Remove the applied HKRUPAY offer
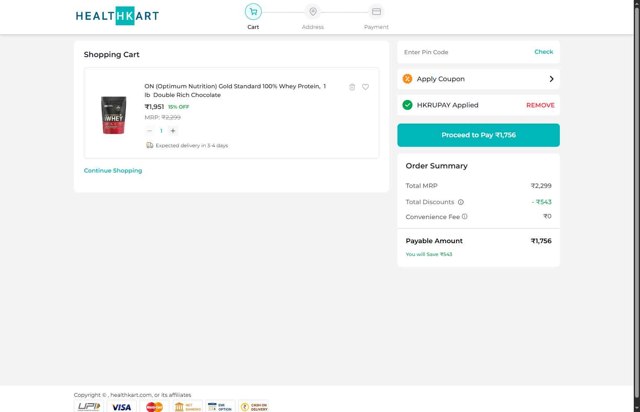The height and width of the screenshot is (412, 640). point(540,105)
